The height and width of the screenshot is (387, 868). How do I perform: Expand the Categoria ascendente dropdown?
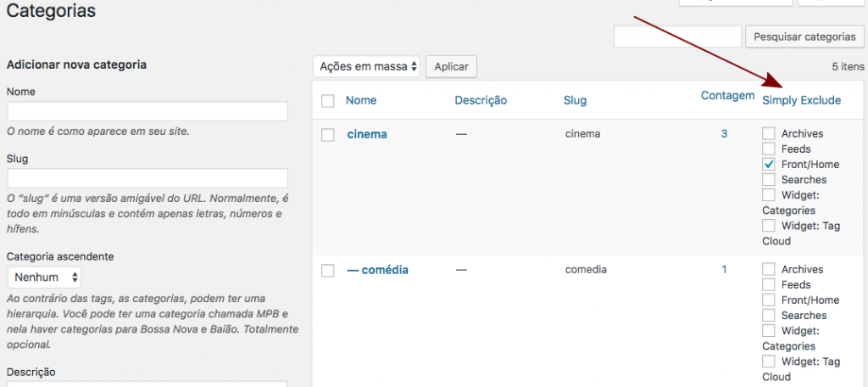(44, 277)
